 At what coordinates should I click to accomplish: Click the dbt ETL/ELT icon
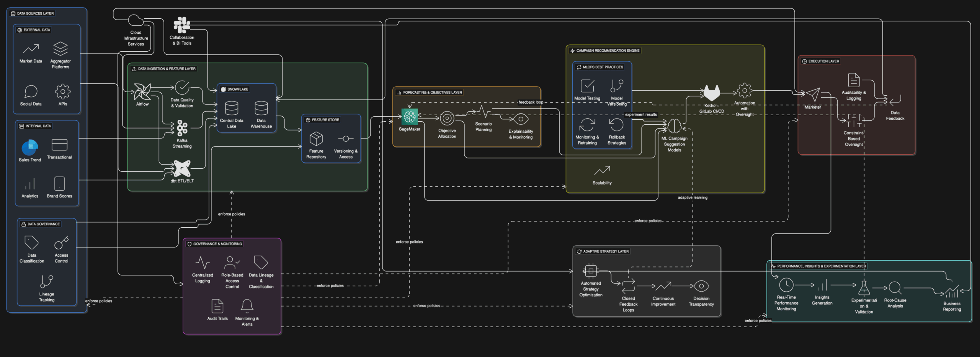182,168
